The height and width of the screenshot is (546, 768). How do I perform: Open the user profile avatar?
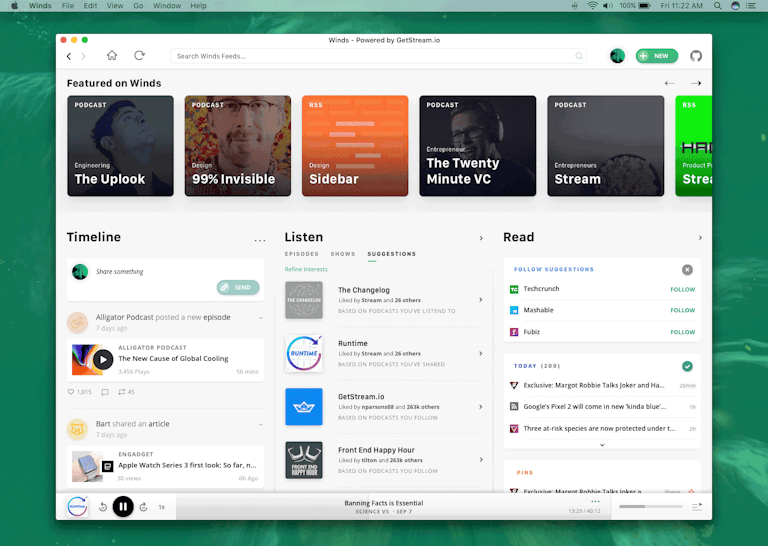pyautogui.click(x=617, y=56)
